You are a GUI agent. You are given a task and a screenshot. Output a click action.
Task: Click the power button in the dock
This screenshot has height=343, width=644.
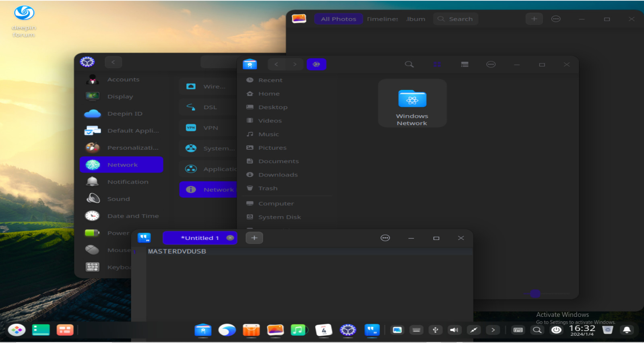pyautogui.click(x=556, y=330)
